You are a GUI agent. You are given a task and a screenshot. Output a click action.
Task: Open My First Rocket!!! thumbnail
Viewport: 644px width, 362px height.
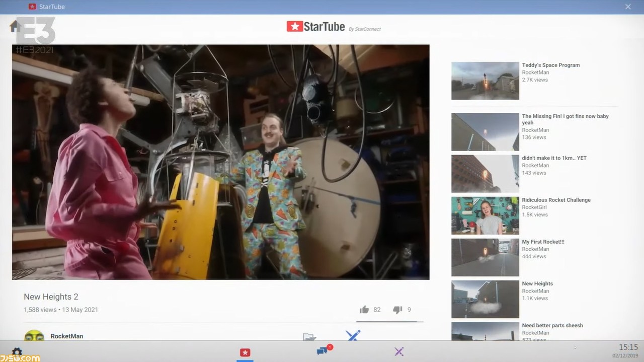click(485, 257)
